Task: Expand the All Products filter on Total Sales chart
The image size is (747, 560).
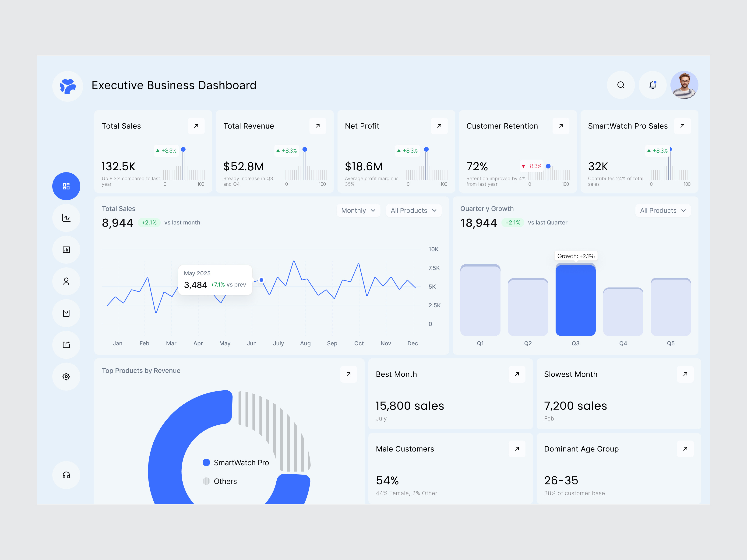Action: [x=413, y=210]
